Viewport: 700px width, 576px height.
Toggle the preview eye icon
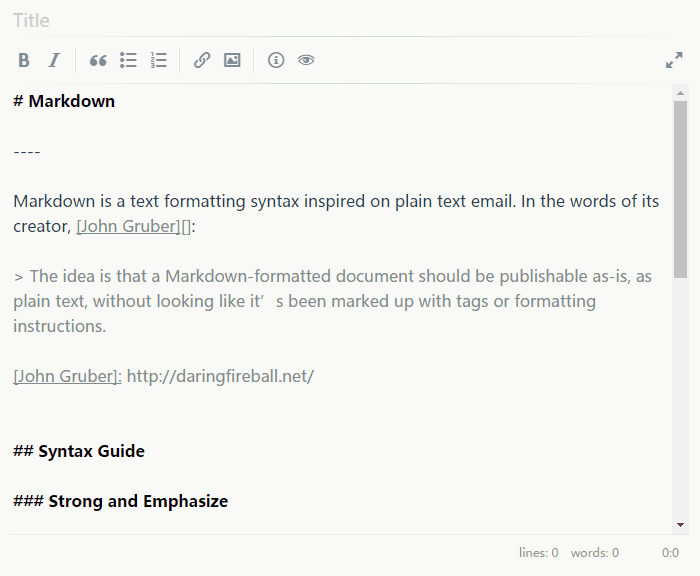(x=306, y=61)
